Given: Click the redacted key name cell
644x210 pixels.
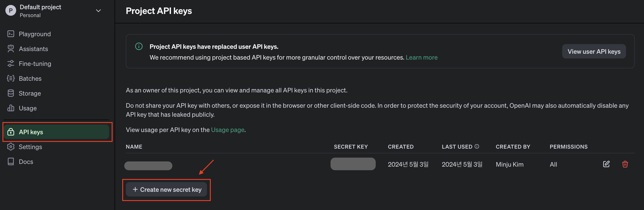Looking at the screenshot, I should (x=148, y=166).
